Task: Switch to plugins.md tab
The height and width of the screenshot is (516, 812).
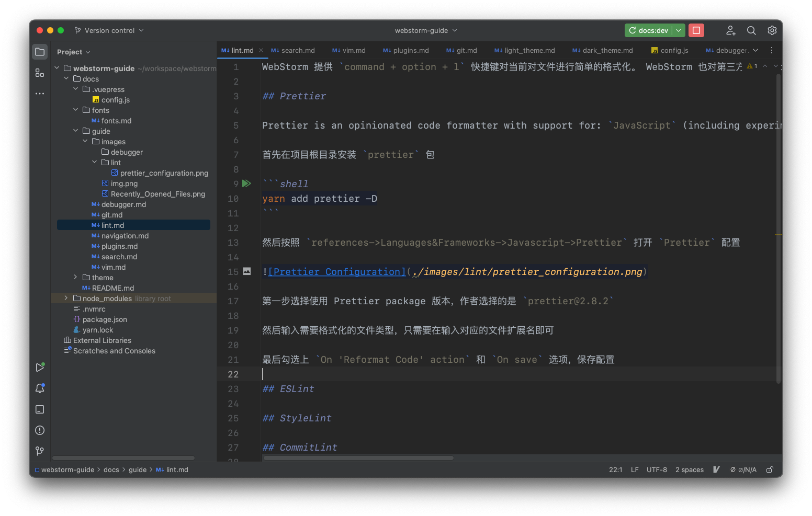Action: click(406, 50)
